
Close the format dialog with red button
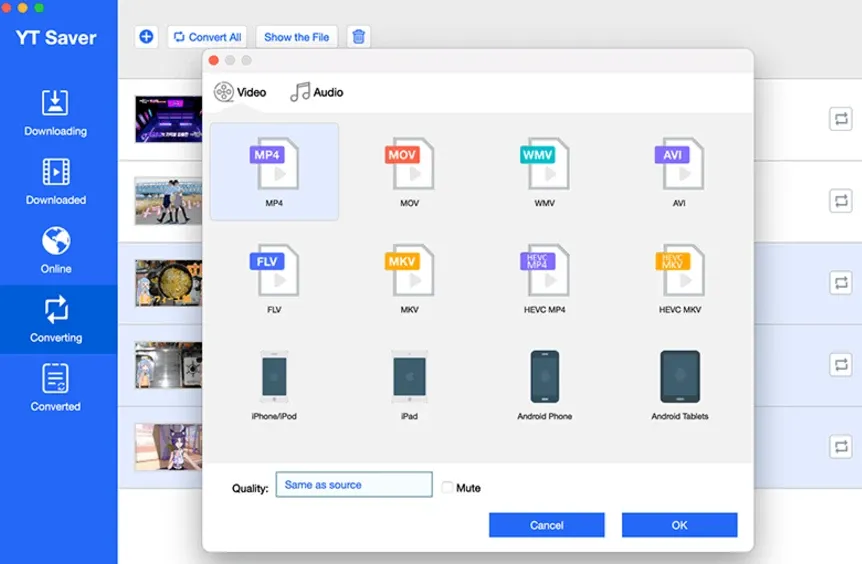tap(214, 60)
